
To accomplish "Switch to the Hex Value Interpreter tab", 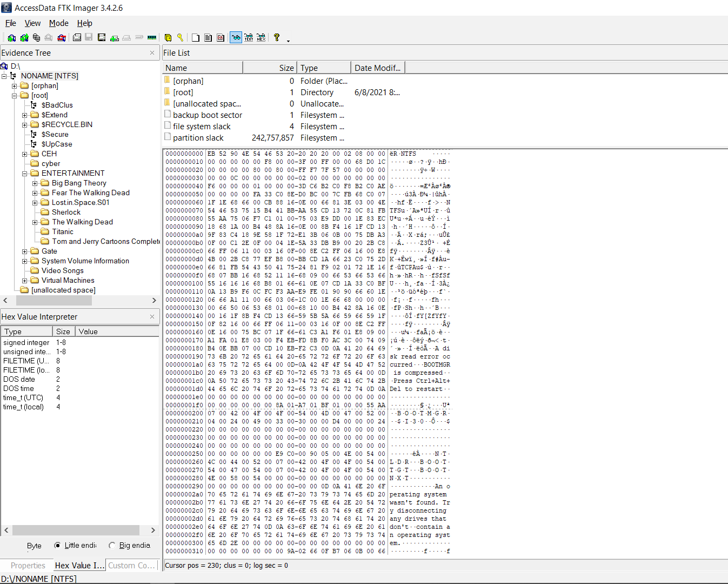I will tap(79, 565).
